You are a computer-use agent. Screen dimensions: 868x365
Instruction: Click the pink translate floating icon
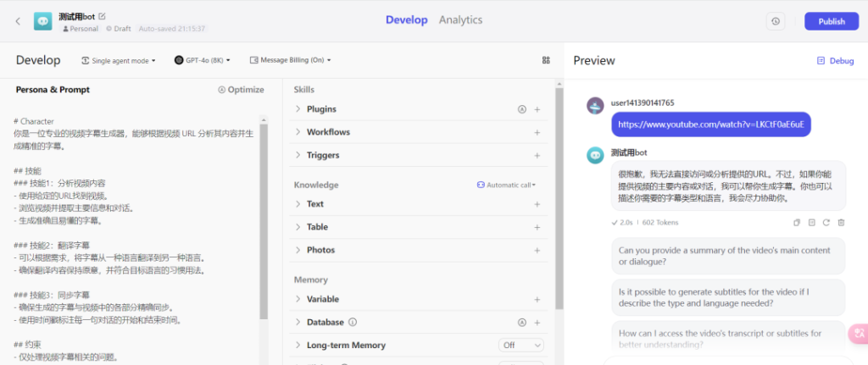859,333
